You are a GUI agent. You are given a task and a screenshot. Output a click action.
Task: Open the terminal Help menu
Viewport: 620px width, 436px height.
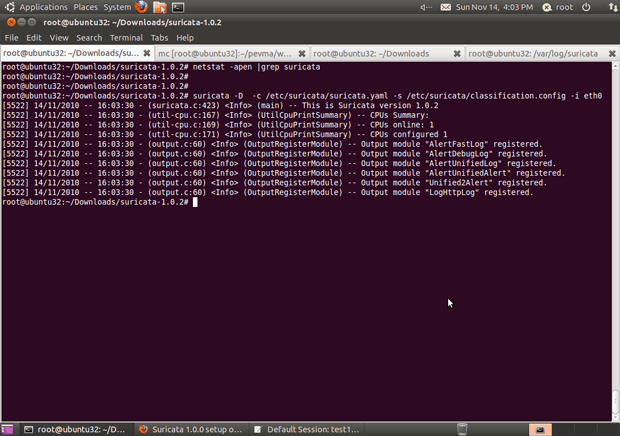[x=185, y=38]
